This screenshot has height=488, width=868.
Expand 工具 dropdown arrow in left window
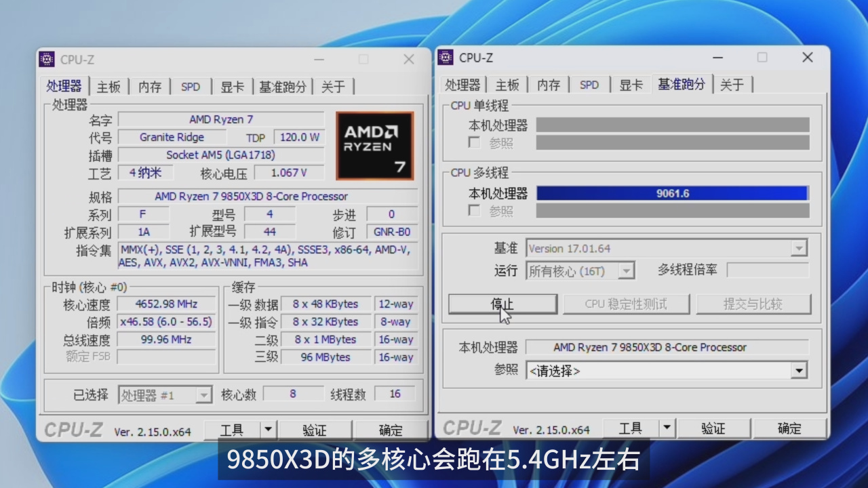pos(269,430)
